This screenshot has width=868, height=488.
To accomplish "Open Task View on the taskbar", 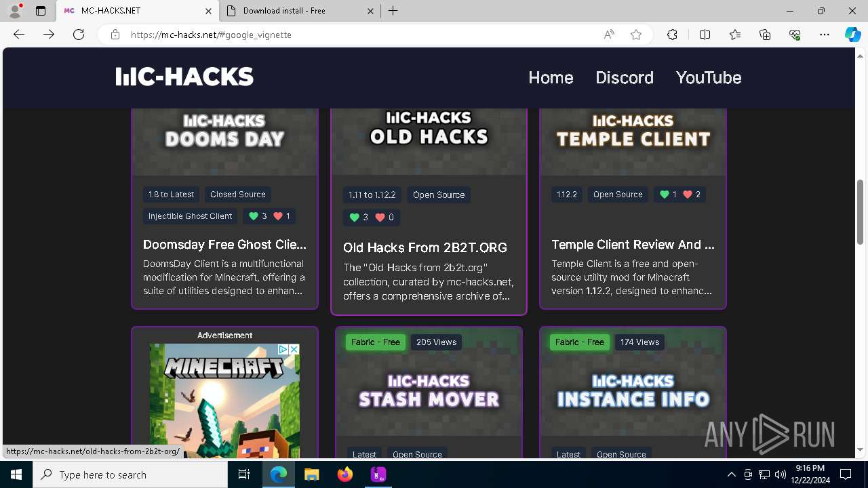I will [x=245, y=474].
